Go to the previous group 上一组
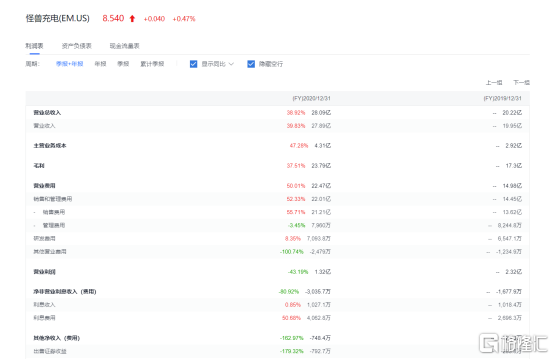 pyautogui.click(x=494, y=83)
